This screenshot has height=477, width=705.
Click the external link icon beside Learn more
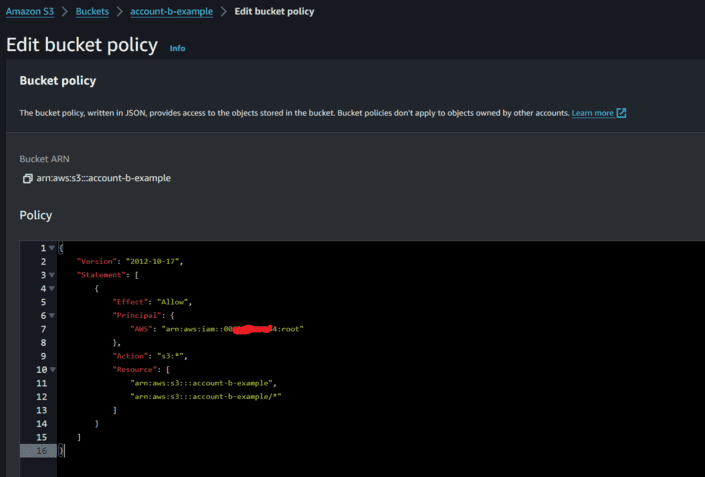[x=622, y=113]
